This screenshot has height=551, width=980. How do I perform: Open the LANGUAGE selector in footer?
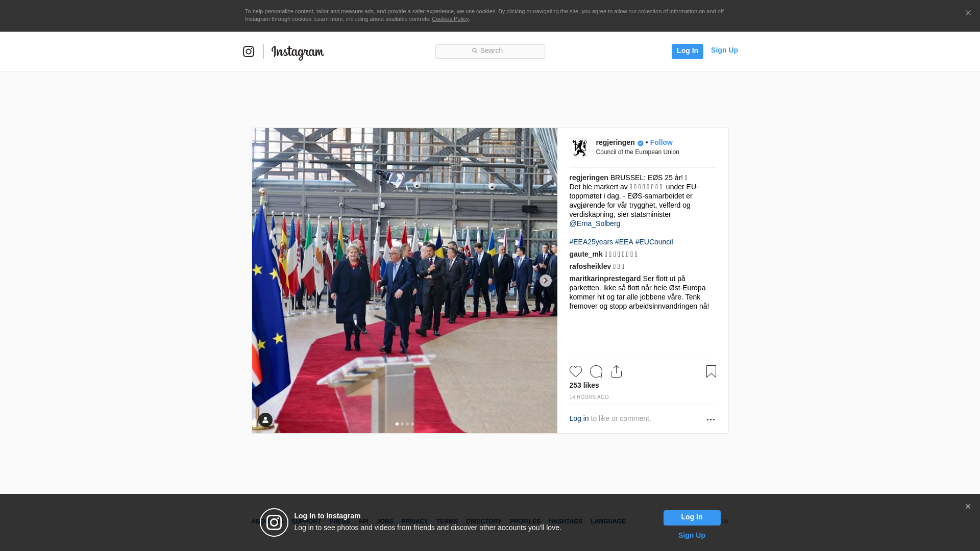[x=608, y=521]
